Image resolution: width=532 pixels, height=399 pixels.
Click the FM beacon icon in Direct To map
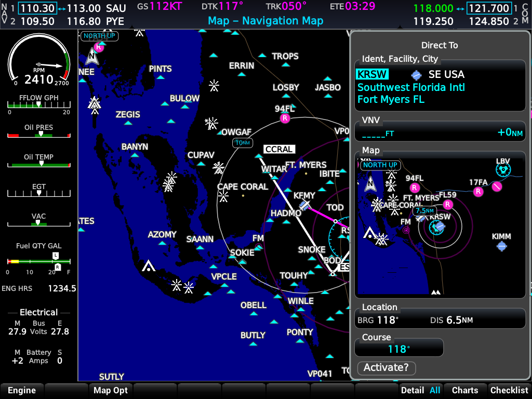click(406, 230)
